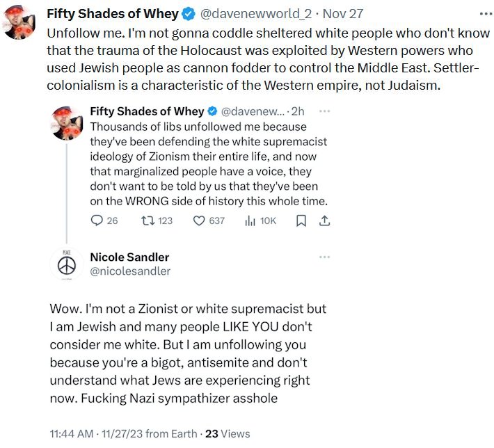Open more options for Nicole Sandler's tweet
The height and width of the screenshot is (448, 494).
324,257
